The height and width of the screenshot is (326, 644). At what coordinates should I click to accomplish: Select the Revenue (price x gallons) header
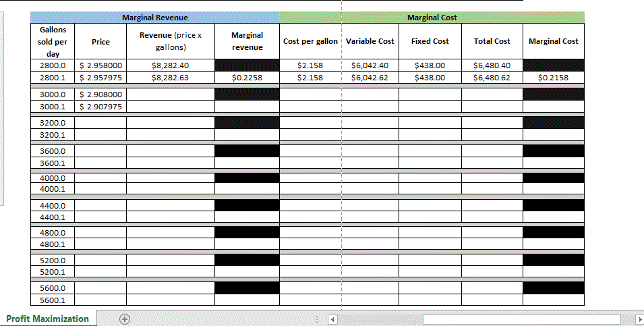click(x=171, y=42)
